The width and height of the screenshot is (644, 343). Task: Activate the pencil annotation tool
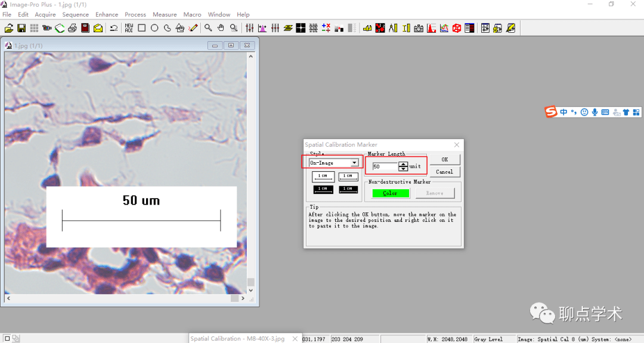(x=193, y=28)
